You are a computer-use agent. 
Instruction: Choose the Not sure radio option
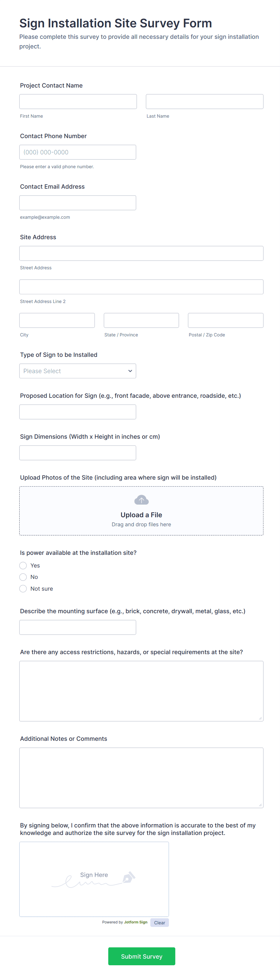point(23,589)
